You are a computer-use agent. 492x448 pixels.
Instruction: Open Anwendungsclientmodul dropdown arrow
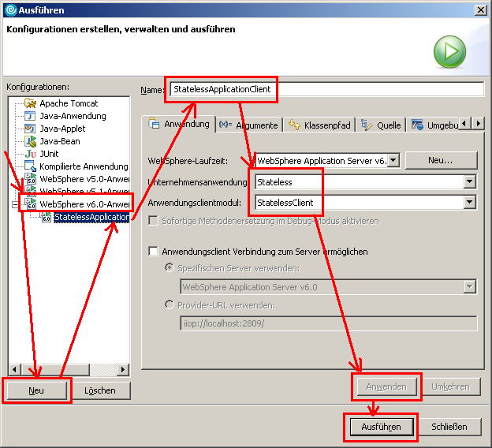[469, 202]
